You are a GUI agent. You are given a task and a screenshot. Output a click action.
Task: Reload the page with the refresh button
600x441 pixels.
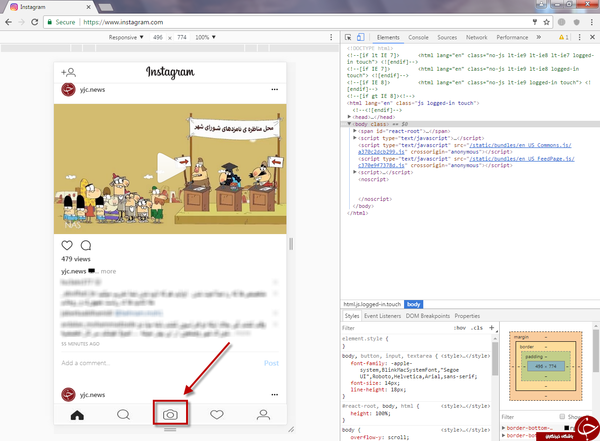pos(34,22)
